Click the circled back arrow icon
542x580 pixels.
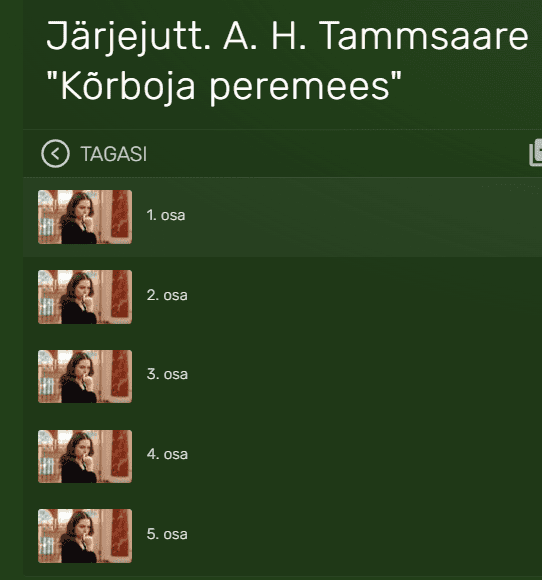(x=55, y=154)
